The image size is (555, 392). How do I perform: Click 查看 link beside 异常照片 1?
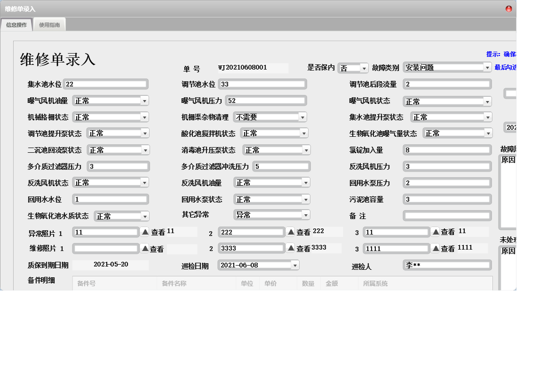[x=158, y=232]
